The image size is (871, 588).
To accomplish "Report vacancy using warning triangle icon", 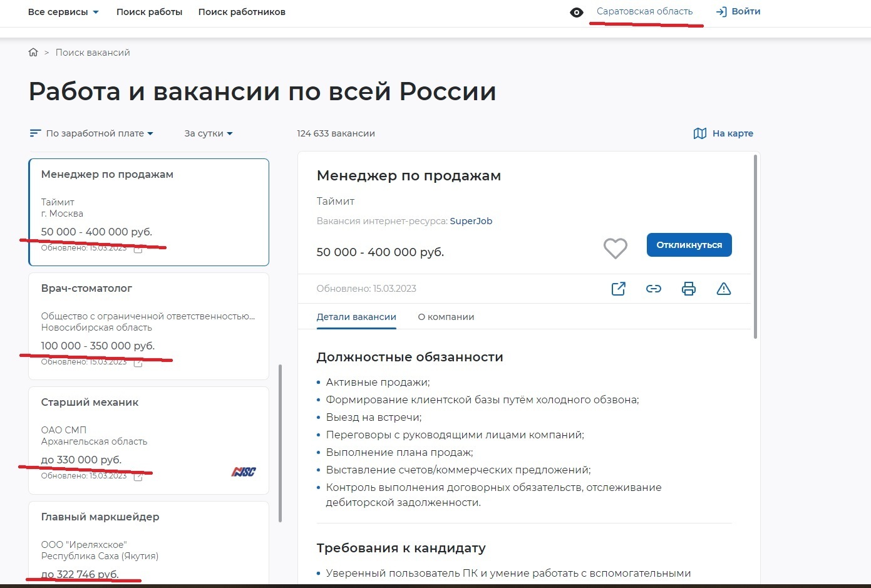I will coord(723,289).
